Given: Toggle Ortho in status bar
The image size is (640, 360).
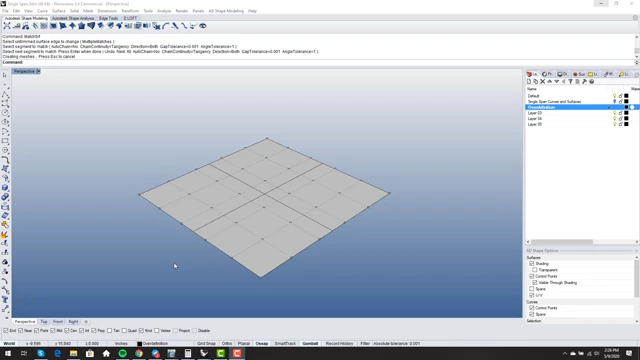Looking at the screenshot, I should tap(227, 344).
